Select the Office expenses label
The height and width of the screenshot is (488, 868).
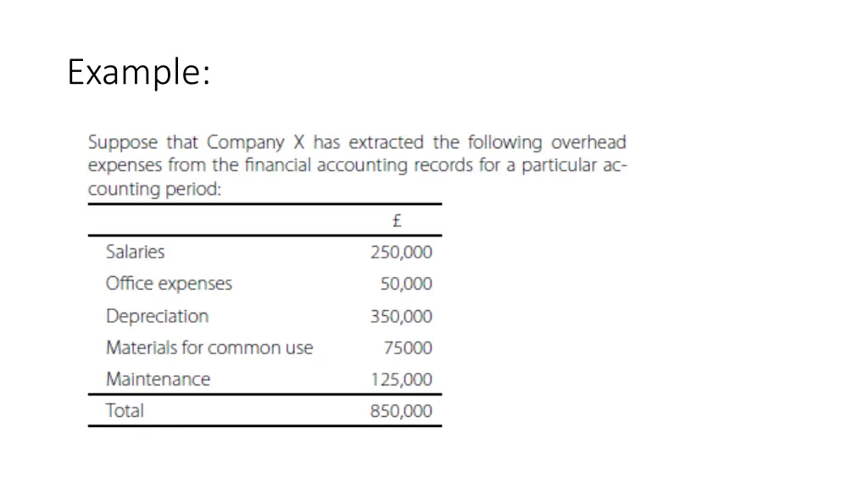click(x=169, y=284)
